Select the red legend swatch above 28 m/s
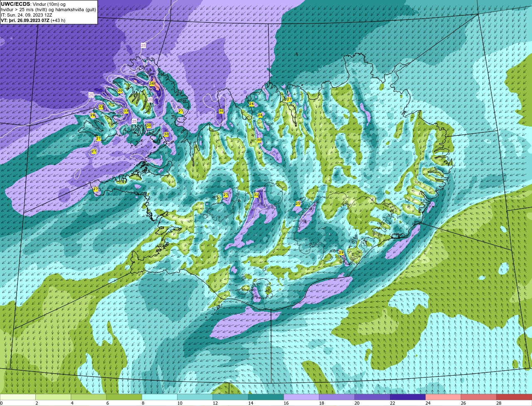 tap(514, 397)
